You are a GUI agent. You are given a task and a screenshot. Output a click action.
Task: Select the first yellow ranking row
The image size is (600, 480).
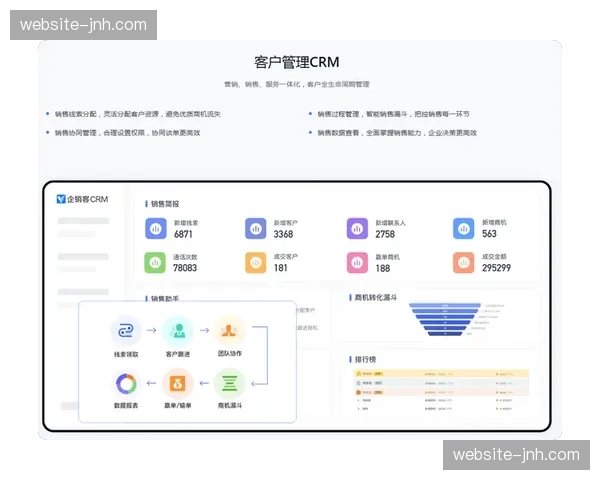click(x=441, y=373)
